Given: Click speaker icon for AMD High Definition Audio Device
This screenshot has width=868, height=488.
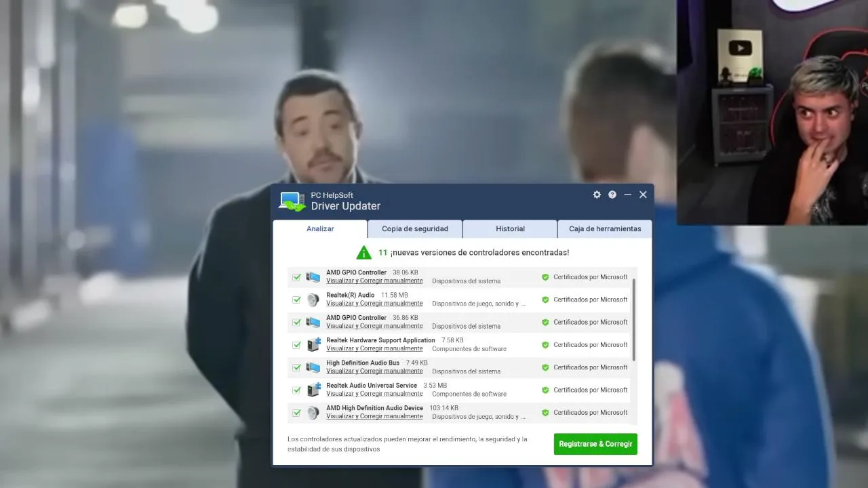Looking at the screenshot, I should (x=313, y=412).
